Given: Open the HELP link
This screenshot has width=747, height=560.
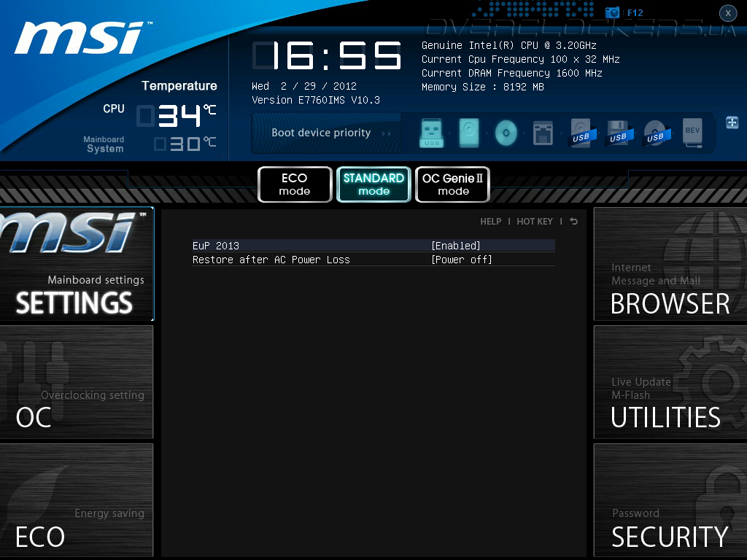Looking at the screenshot, I should pos(491,222).
